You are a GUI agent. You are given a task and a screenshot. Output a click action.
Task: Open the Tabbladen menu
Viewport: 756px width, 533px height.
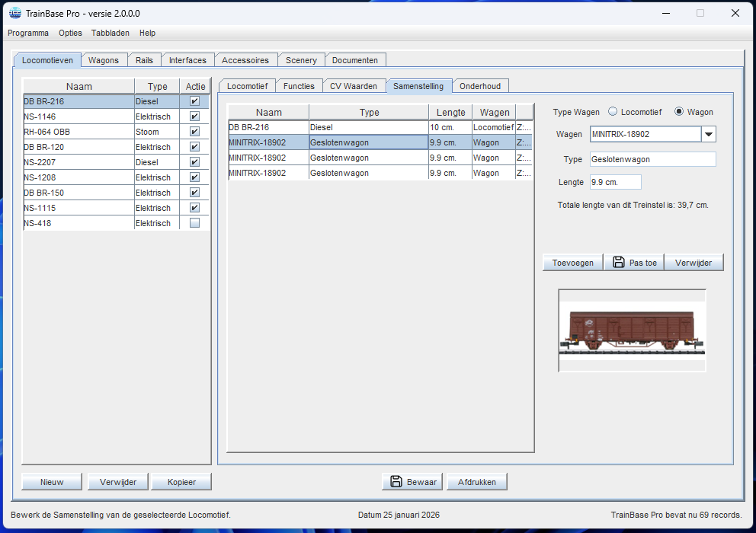click(x=110, y=33)
